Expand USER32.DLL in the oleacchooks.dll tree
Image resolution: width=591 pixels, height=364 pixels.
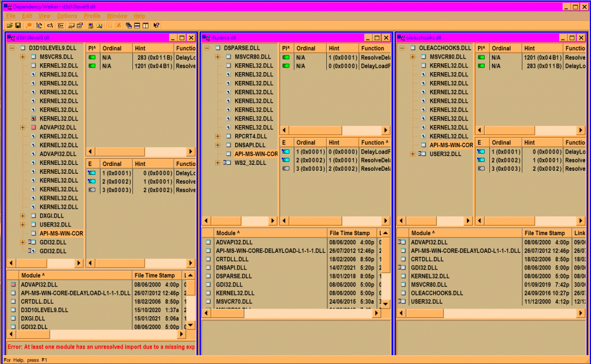tap(413, 154)
